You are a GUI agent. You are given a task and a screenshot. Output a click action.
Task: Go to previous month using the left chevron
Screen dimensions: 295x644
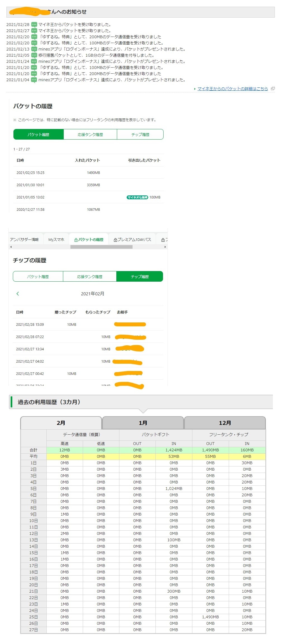(x=18, y=294)
